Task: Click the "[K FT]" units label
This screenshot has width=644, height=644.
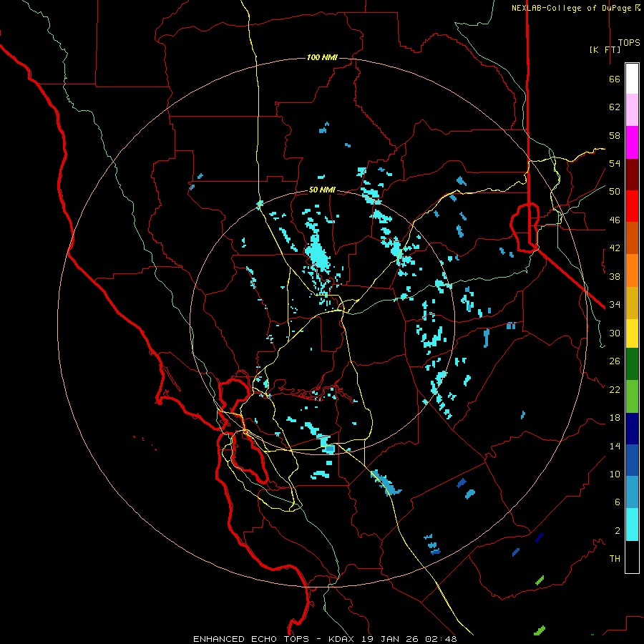Action: (x=605, y=49)
